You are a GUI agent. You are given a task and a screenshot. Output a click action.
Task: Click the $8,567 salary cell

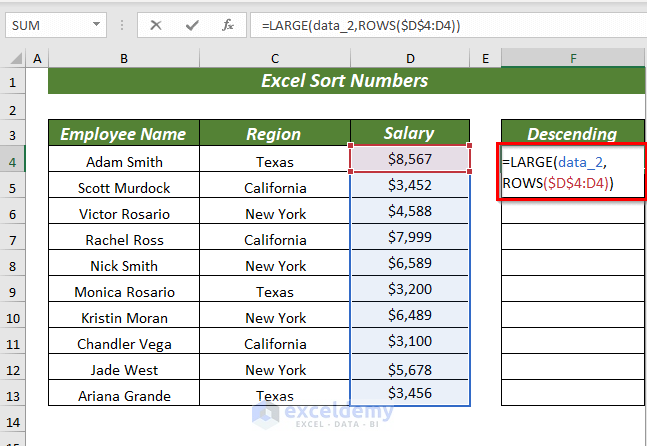point(410,159)
